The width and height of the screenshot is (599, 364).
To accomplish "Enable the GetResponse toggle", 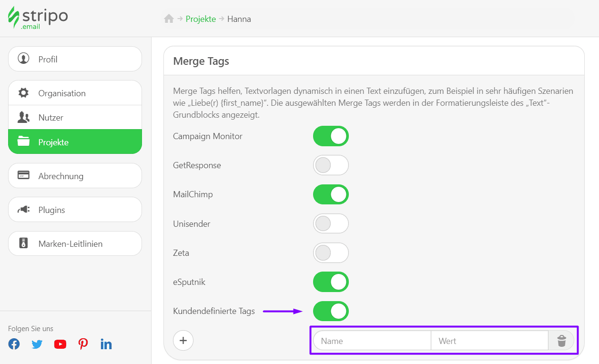I will click(331, 165).
